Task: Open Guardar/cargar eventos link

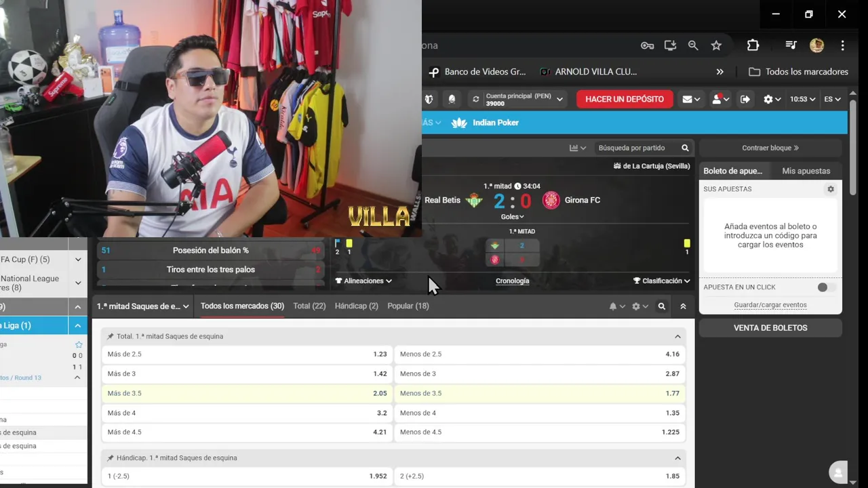Action: coord(770,305)
